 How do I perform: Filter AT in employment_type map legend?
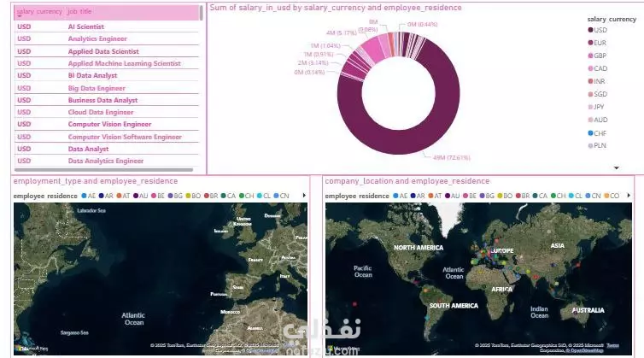pyautogui.click(x=123, y=196)
